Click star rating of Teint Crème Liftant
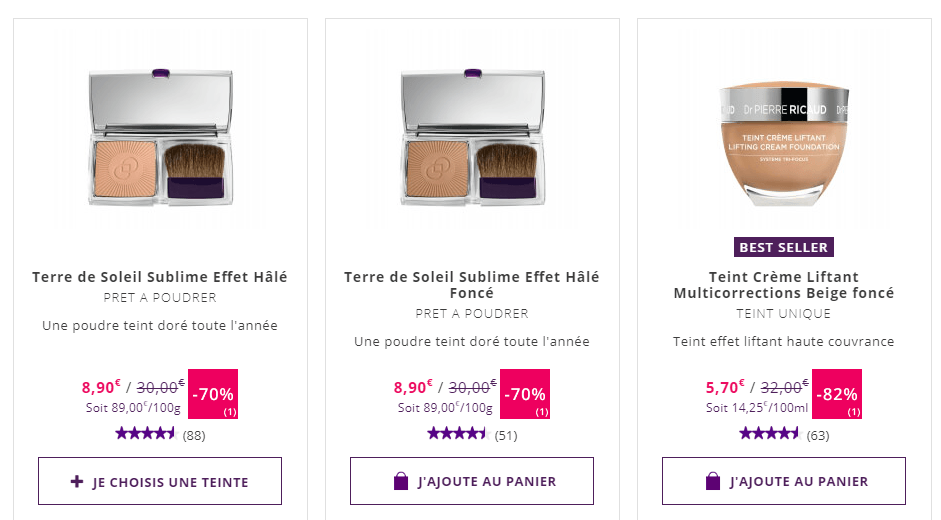941x520 pixels. tap(769, 434)
